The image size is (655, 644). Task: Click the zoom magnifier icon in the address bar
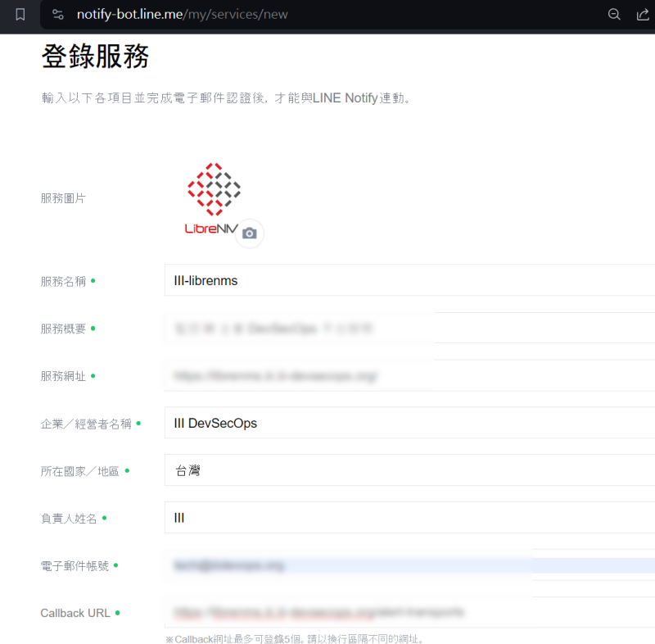tap(613, 15)
